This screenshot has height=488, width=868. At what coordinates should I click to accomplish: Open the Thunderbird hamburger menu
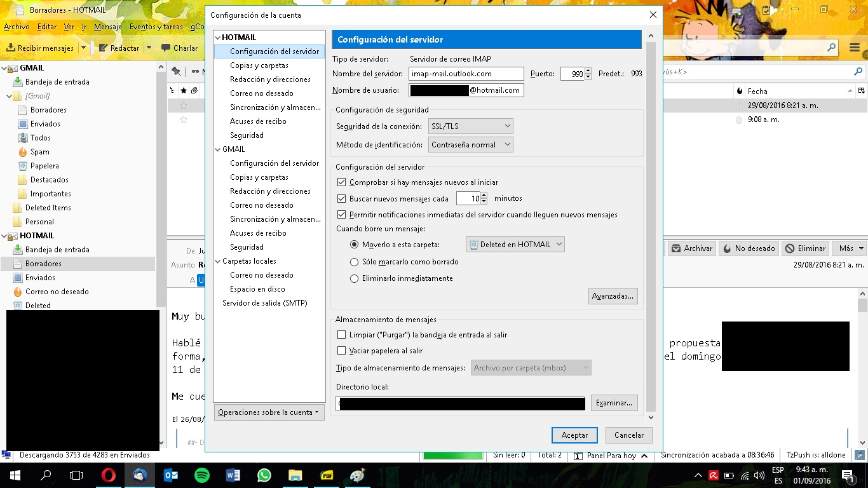coord(855,48)
